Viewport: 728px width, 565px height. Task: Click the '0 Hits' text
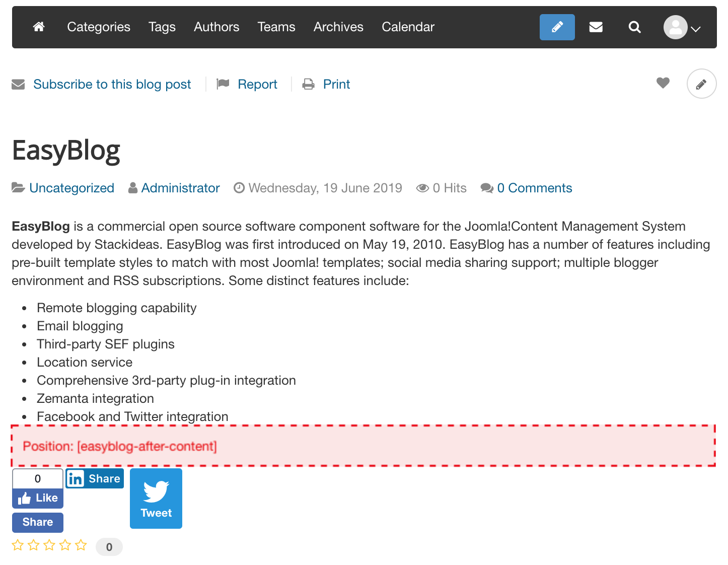coord(450,188)
